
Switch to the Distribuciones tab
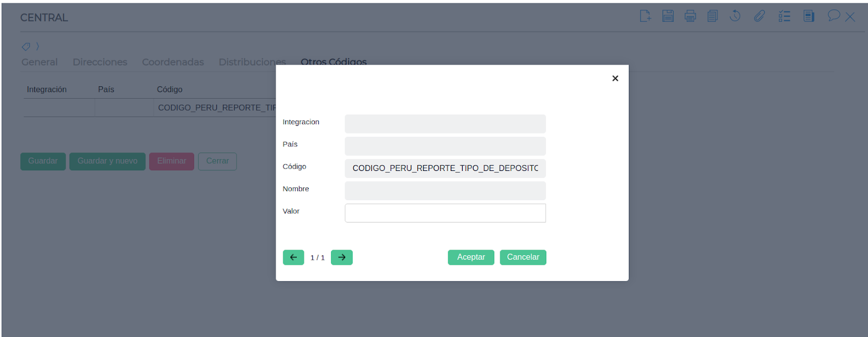point(252,62)
